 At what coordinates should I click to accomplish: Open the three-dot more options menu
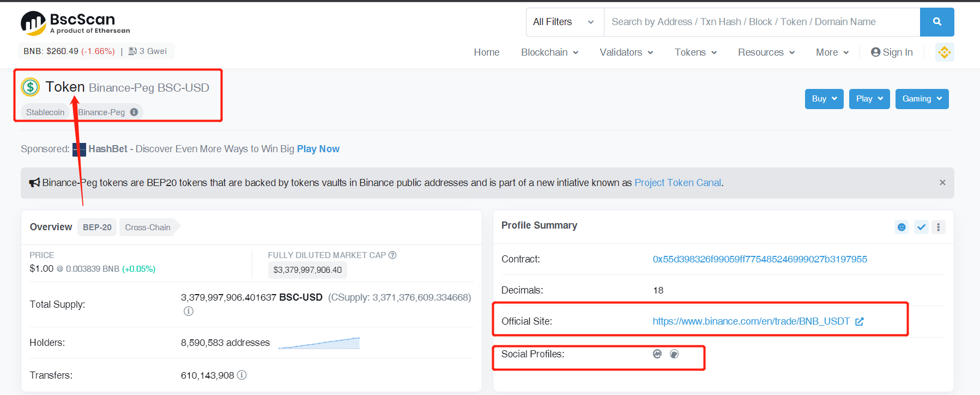pyautogui.click(x=938, y=227)
